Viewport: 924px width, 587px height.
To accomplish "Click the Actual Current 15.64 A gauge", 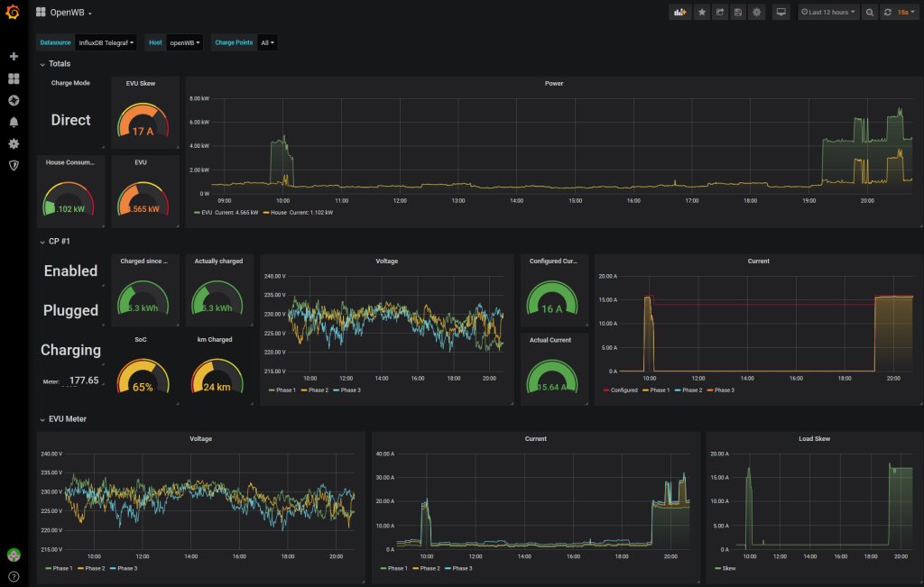I will [x=552, y=376].
